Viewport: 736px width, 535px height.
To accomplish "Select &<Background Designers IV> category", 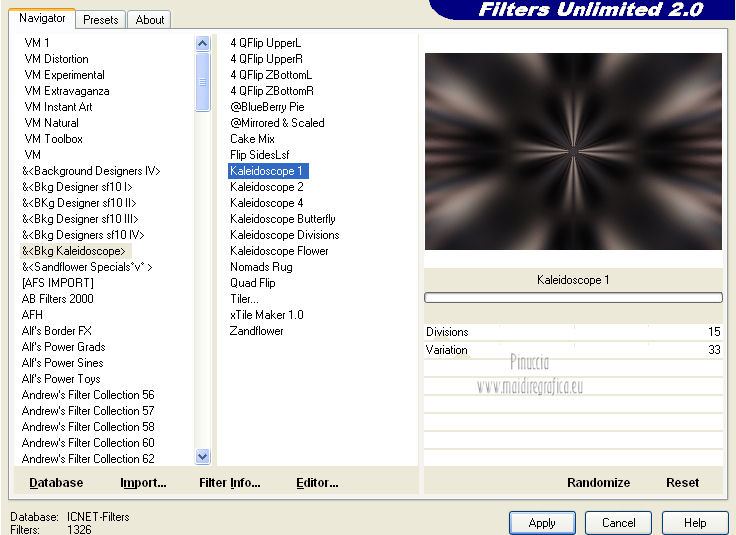I will (x=92, y=171).
